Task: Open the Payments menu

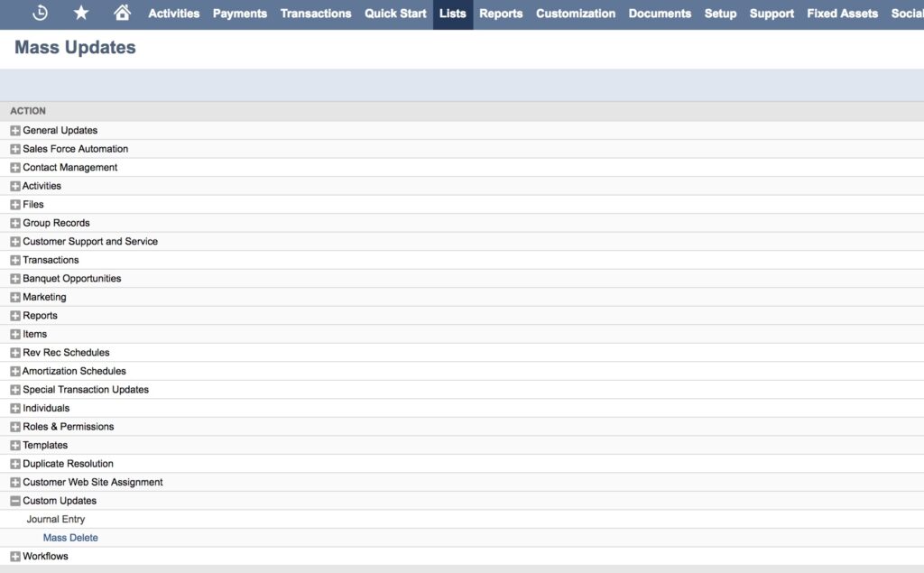Action: tap(240, 14)
